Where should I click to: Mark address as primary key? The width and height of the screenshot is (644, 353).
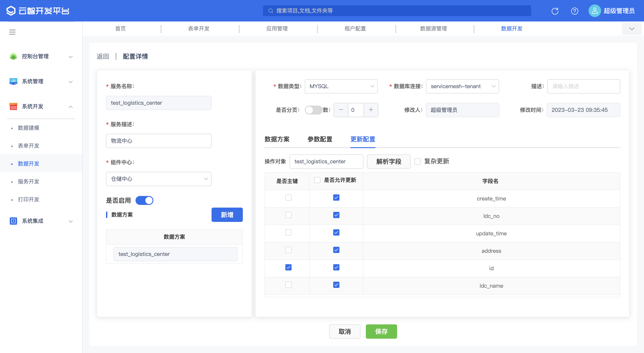[x=288, y=250]
